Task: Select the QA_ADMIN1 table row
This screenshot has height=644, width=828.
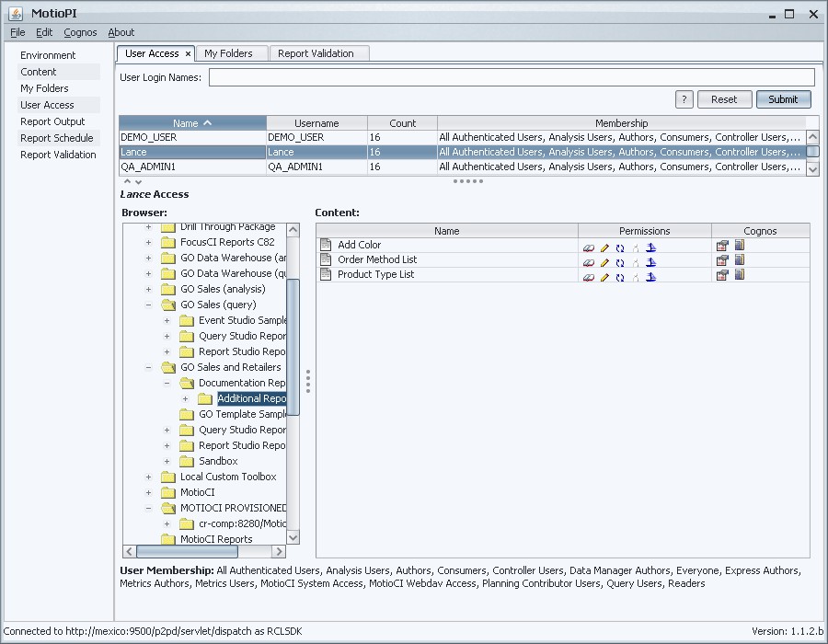Action: [x=463, y=167]
